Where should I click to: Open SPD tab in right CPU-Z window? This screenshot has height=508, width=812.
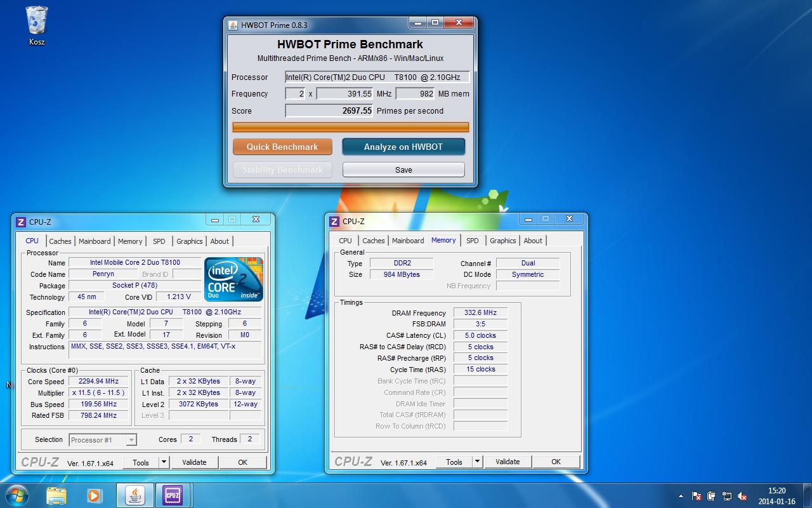[x=473, y=241]
